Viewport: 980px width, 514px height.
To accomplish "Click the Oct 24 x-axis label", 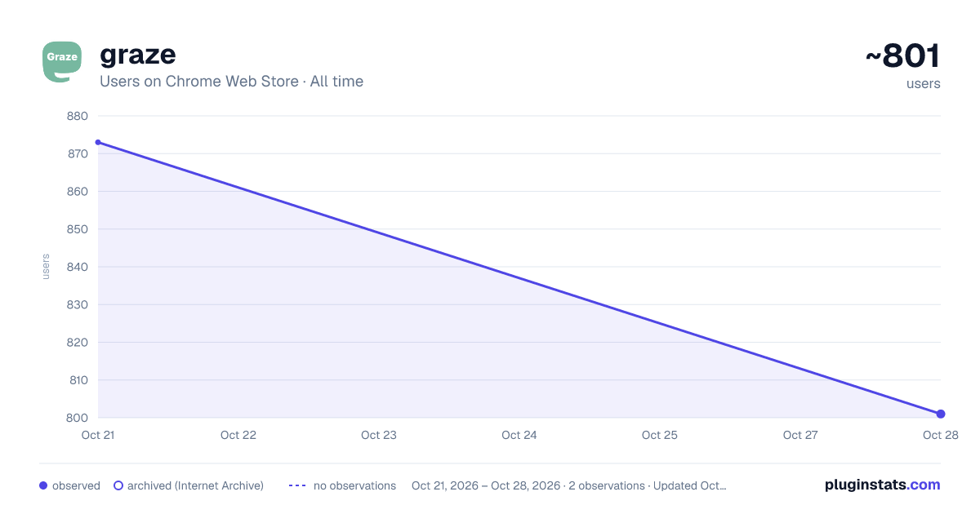I will tap(519, 435).
